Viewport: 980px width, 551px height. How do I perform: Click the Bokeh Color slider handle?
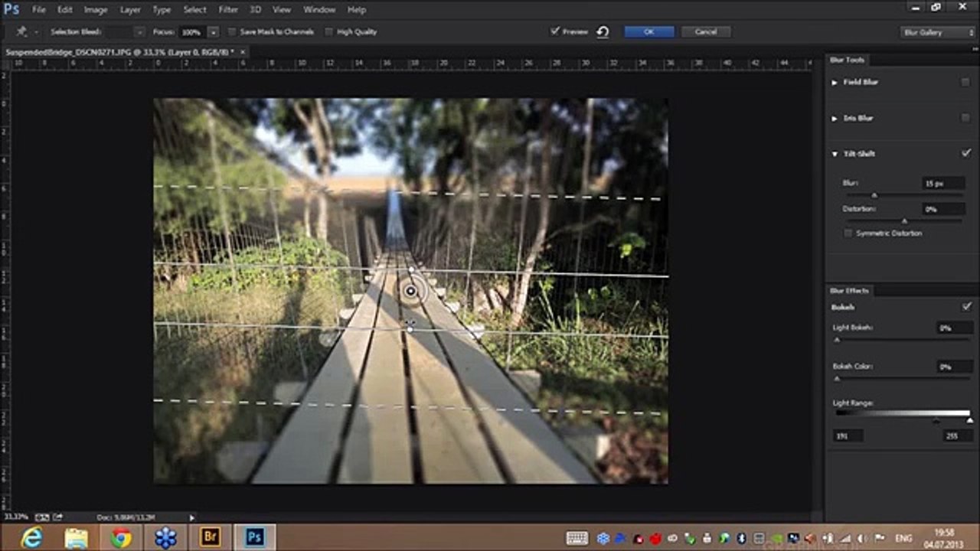(x=837, y=379)
